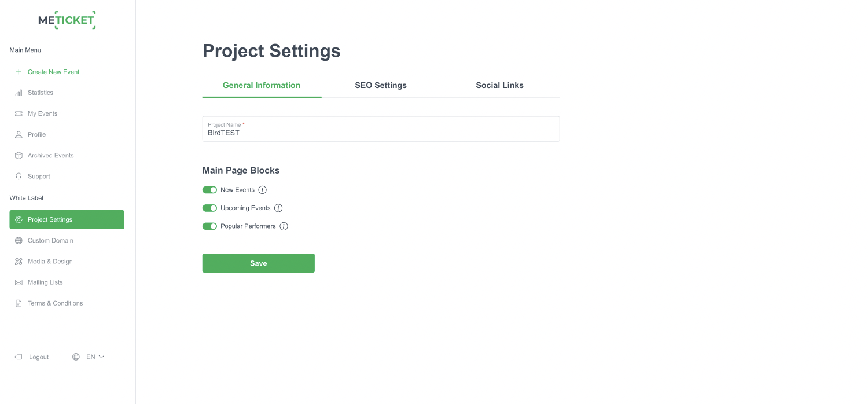Click the Support headset icon

19,176
